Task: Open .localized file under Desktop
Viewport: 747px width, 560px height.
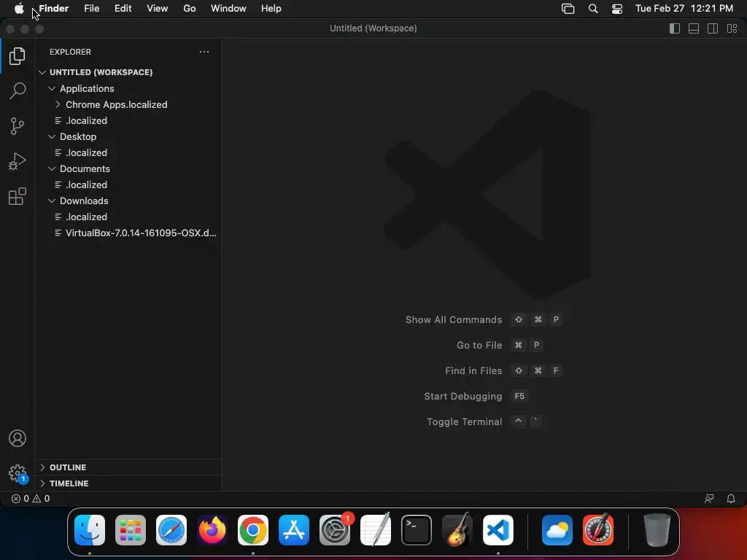Action: (x=128, y=152)
